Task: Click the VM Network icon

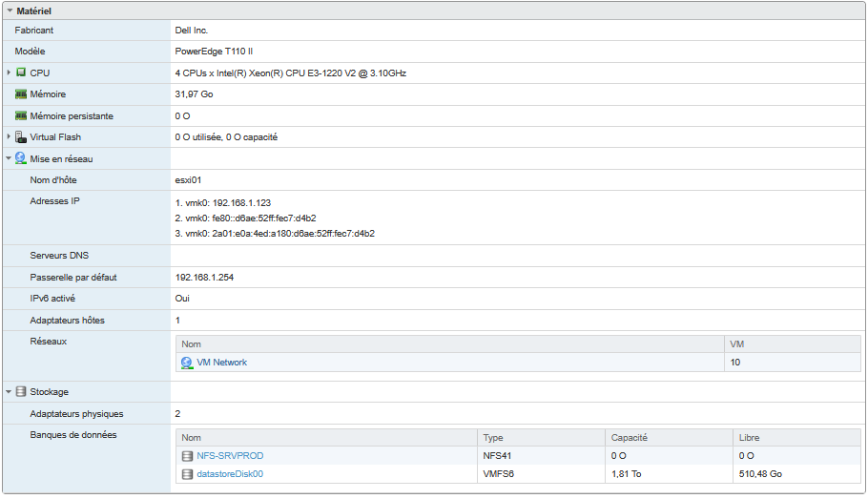Action: tap(187, 363)
